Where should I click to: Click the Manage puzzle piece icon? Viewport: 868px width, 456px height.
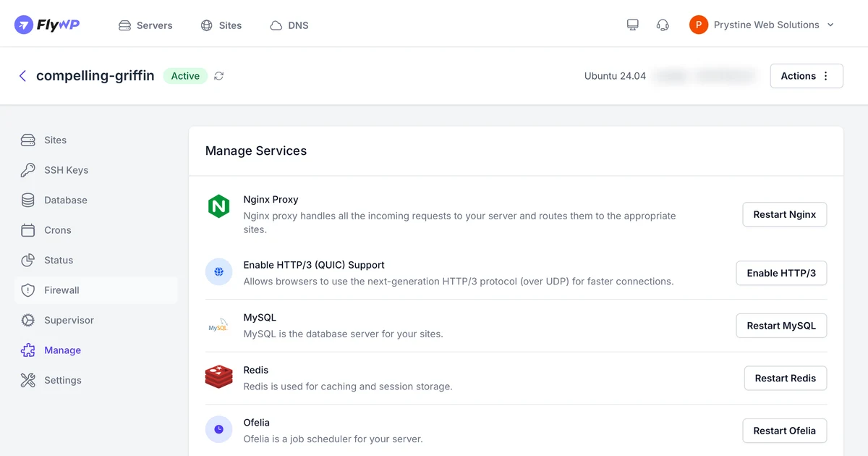tap(28, 350)
